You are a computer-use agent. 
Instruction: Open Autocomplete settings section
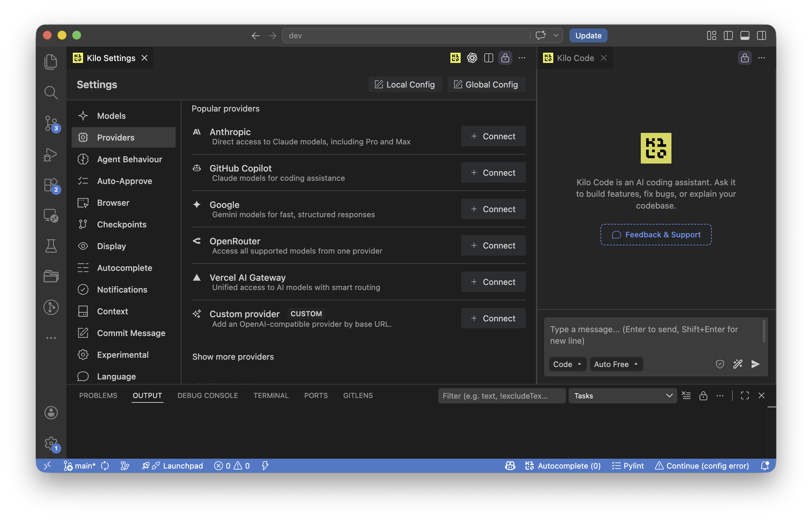click(x=124, y=268)
